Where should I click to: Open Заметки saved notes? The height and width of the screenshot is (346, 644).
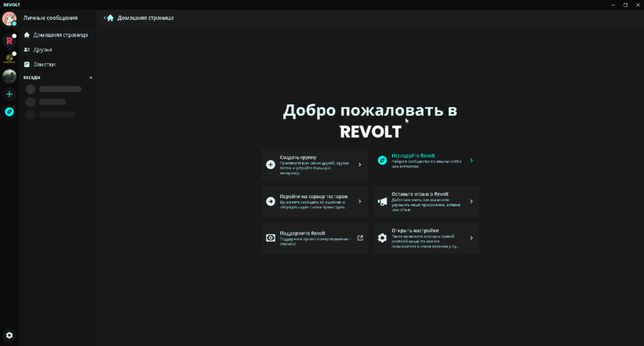pos(57,64)
